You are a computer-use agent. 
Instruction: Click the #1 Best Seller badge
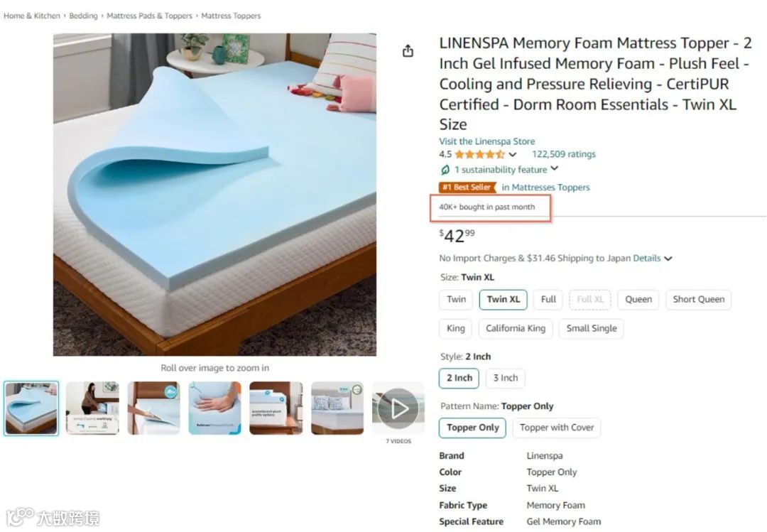tap(467, 188)
